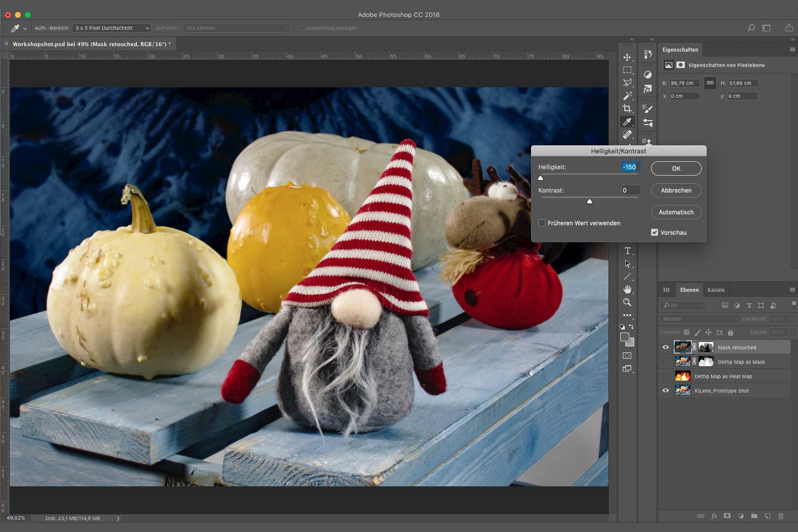Open the Aufn.-Bereich sample size dropdown
This screenshot has height=532, width=798.
[112, 28]
